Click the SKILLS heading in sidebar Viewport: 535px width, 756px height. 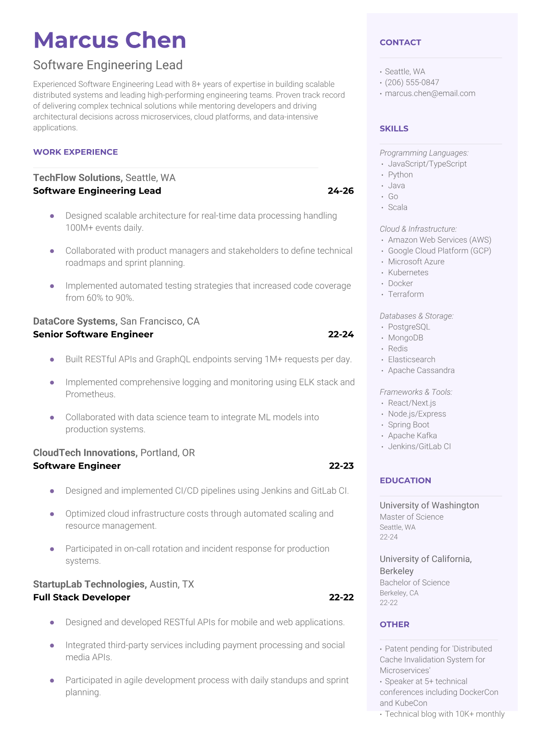[x=394, y=128]
